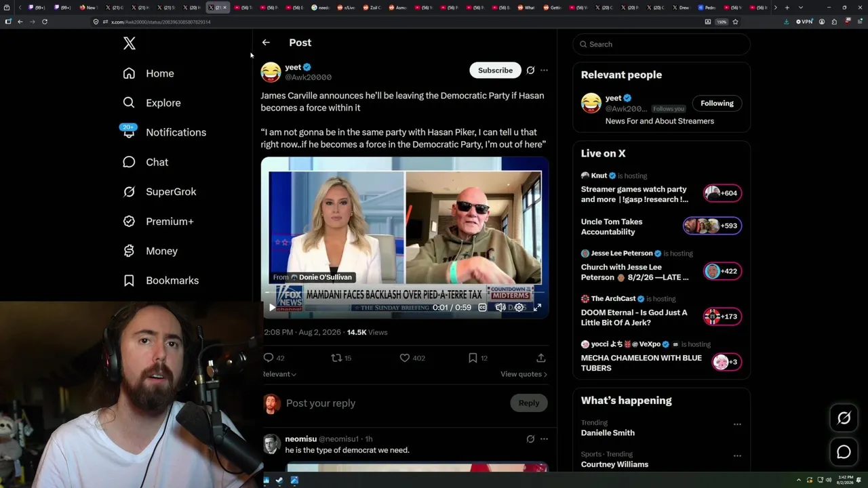Open the Courtney Williams trending topic
The width and height of the screenshot is (868, 488).
pos(614,465)
